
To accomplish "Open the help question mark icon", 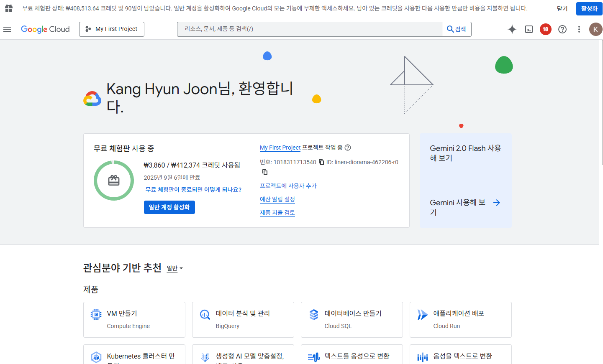I will tap(562, 29).
